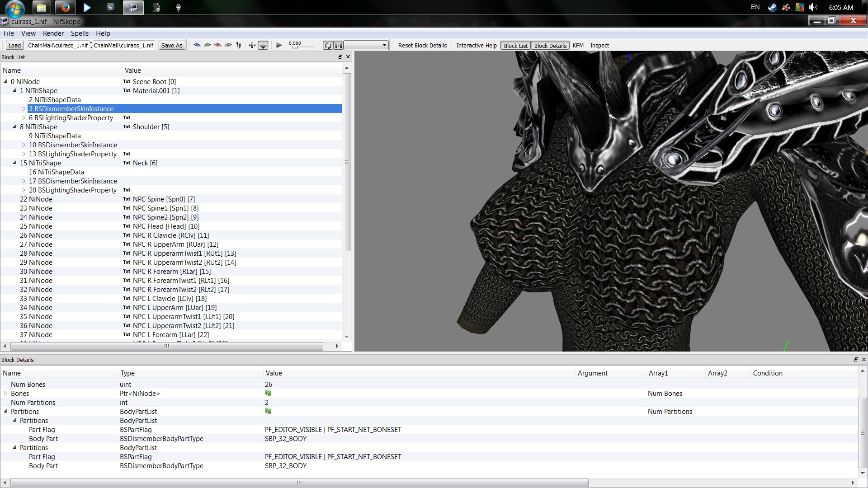
Task: Select 25 NiNode NPC Head row
Action: [171, 226]
